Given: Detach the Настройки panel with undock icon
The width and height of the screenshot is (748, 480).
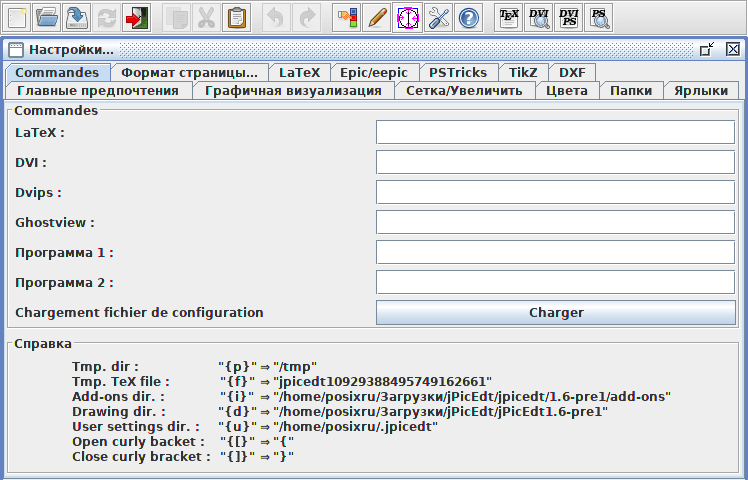Looking at the screenshot, I should click(x=706, y=49).
